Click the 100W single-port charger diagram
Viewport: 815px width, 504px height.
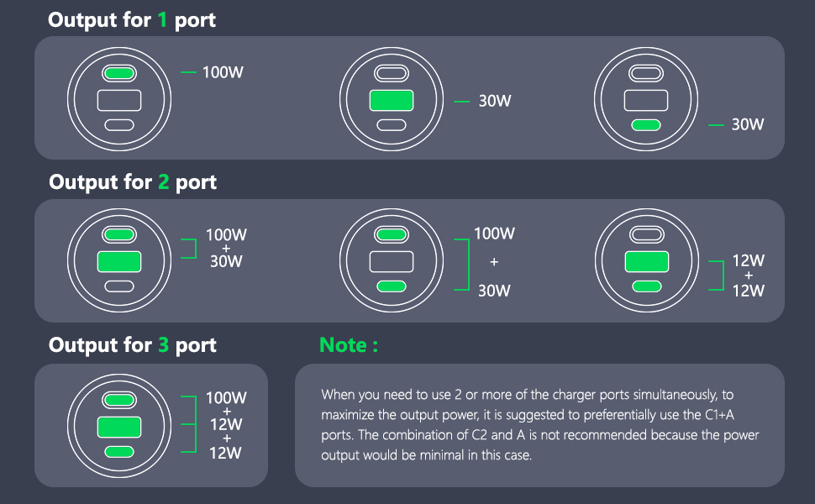tap(119, 99)
